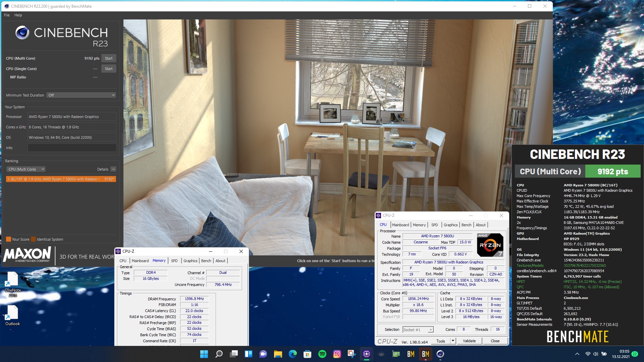Open highlighted BenchMate taskbar icon
The height and width of the screenshot is (362, 644).
pos(426,354)
